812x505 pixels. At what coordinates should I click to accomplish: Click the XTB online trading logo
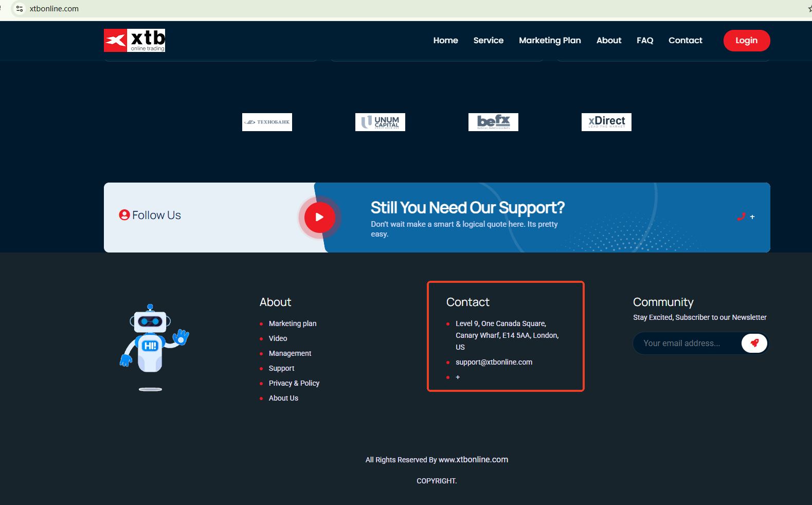pyautogui.click(x=134, y=40)
